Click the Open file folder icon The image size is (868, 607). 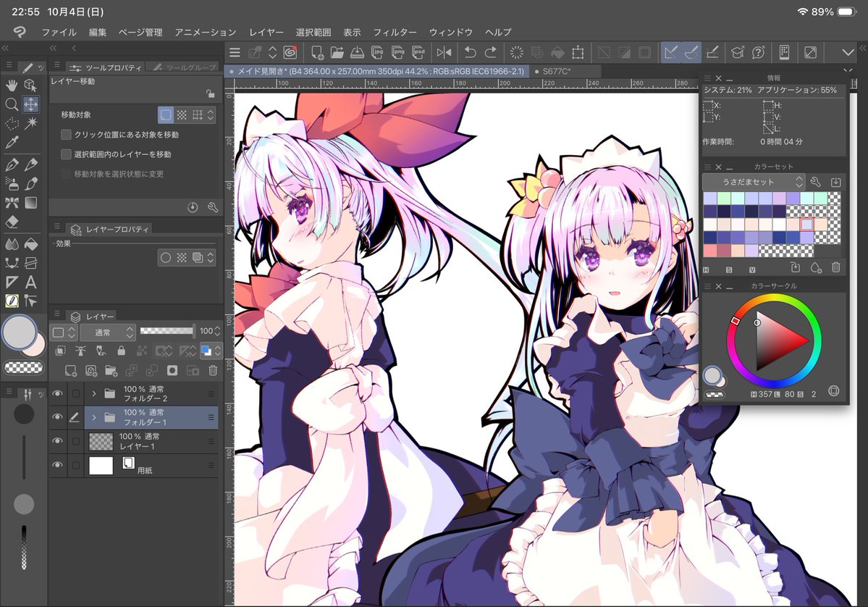click(337, 53)
